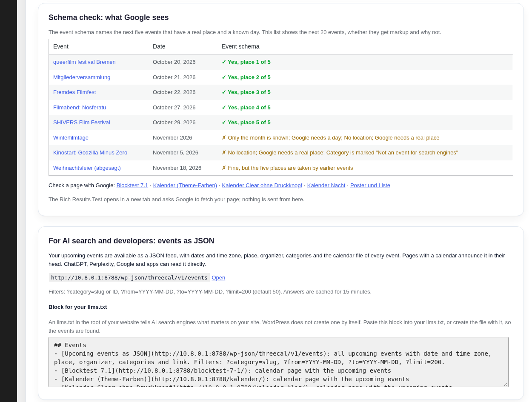
Task: Click inside the llms.txt block textarea
Action: click(x=278, y=362)
